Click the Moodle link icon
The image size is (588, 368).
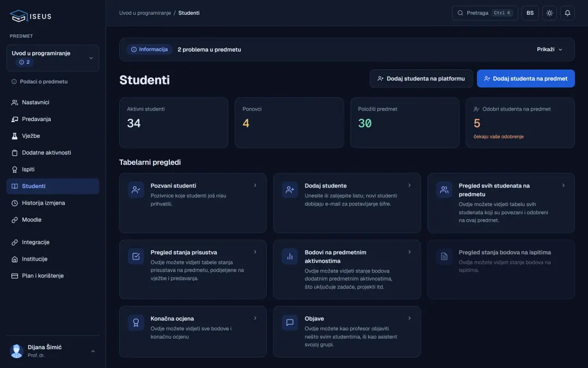(15, 220)
